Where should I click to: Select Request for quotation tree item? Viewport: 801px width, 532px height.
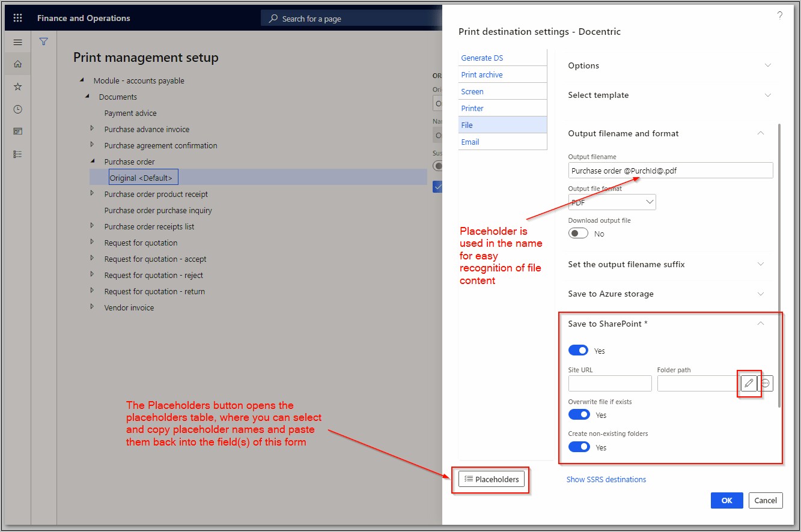pos(141,243)
